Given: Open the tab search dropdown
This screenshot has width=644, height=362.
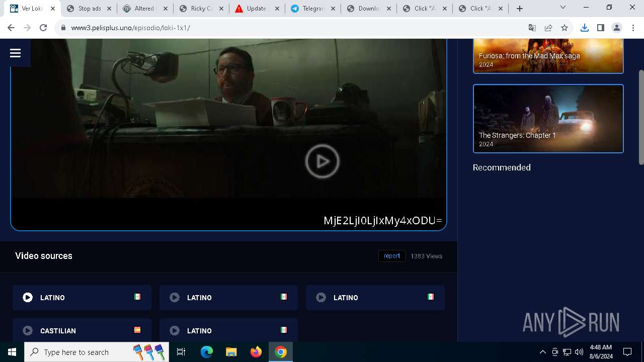Looking at the screenshot, I should [x=563, y=8].
